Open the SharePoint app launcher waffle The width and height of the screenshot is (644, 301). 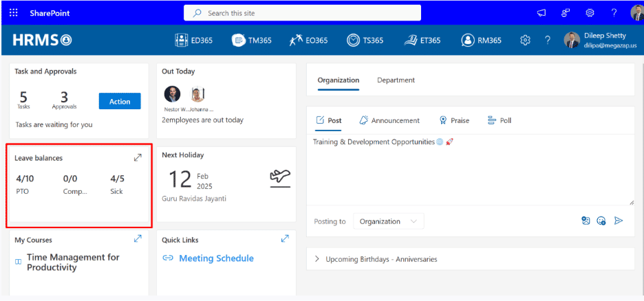pyautogui.click(x=14, y=13)
